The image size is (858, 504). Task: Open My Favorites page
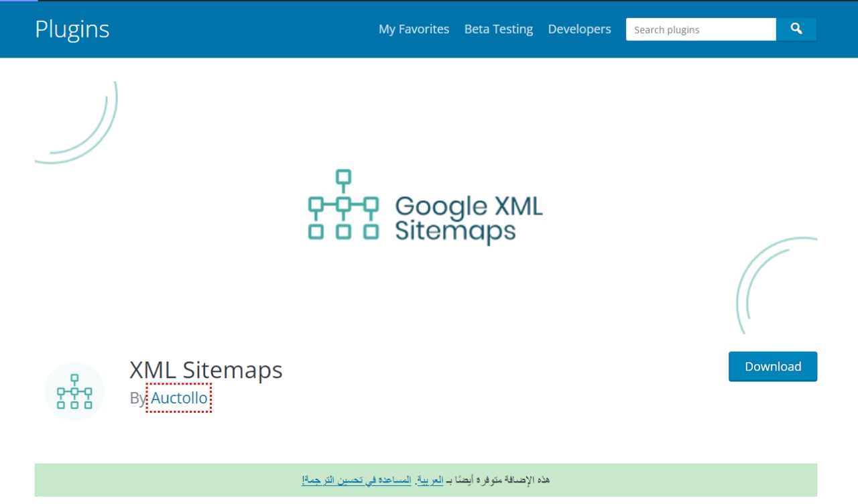tap(414, 29)
